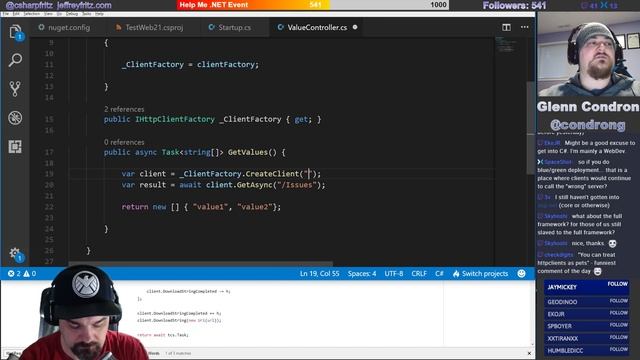Open the Extensions view in activity bar
Viewport: 640px width, 360px height.
point(15,147)
